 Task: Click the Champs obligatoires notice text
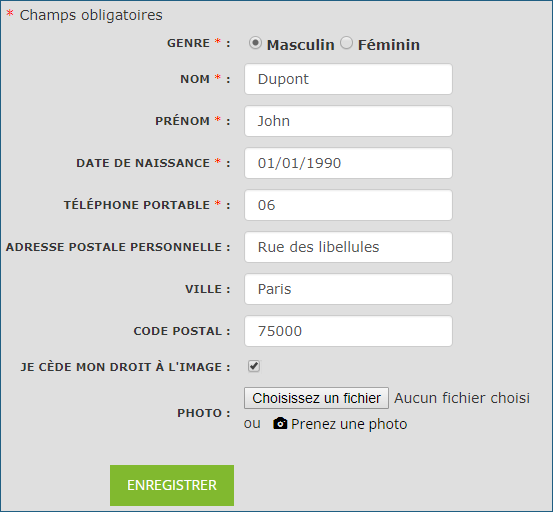91,15
